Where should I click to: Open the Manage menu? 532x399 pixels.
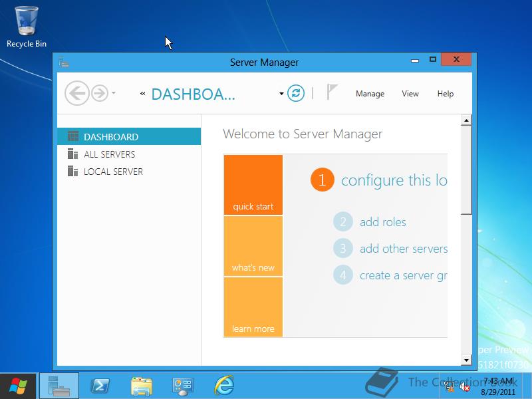click(x=370, y=94)
